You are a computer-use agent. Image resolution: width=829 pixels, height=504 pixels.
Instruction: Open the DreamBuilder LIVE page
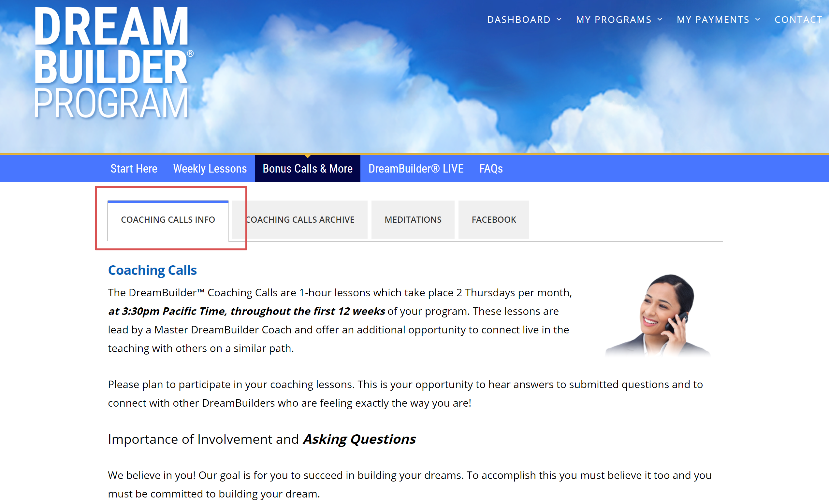coord(416,168)
